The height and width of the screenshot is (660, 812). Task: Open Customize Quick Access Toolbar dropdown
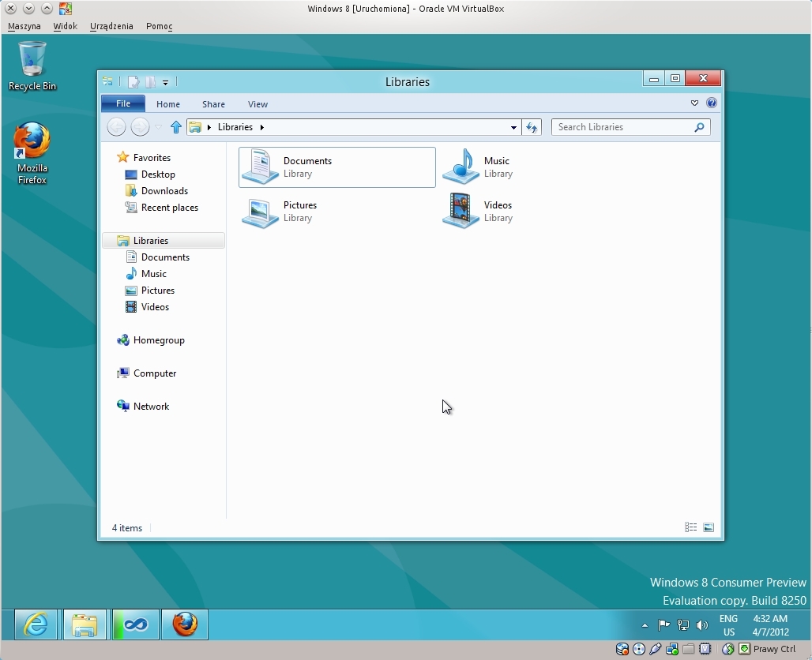point(165,82)
